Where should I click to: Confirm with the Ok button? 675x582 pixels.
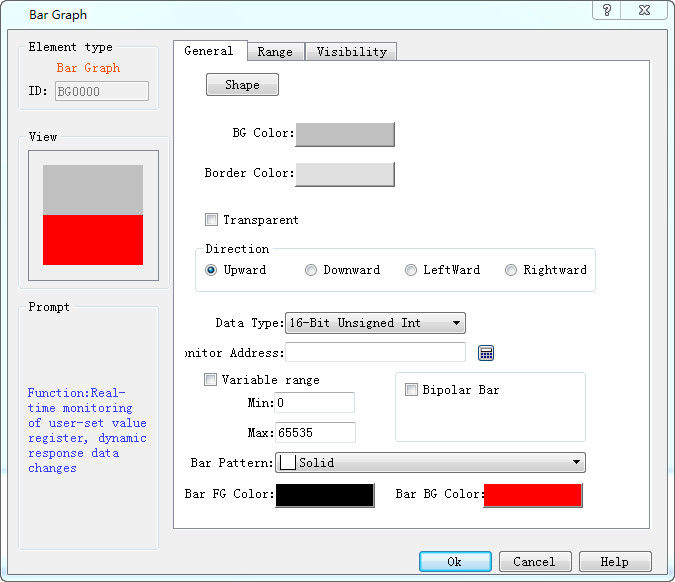click(455, 562)
